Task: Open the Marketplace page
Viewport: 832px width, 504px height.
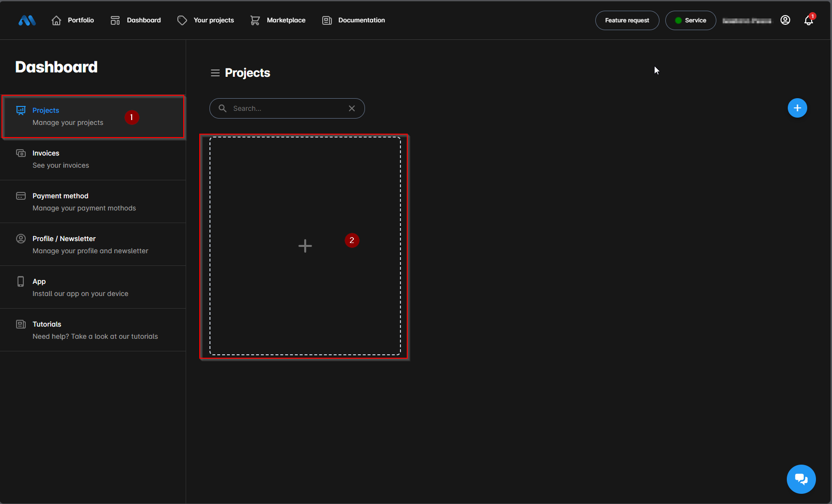Action: (278, 20)
